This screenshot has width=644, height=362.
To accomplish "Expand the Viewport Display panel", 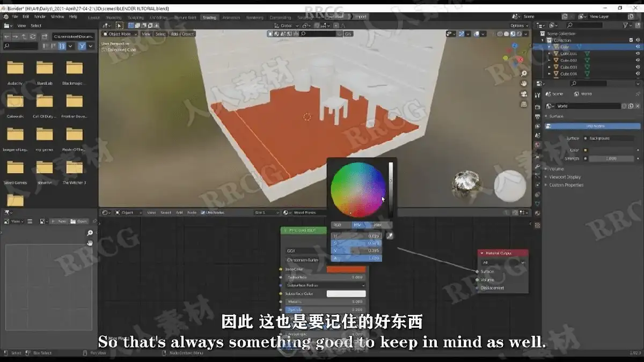I will [564, 177].
